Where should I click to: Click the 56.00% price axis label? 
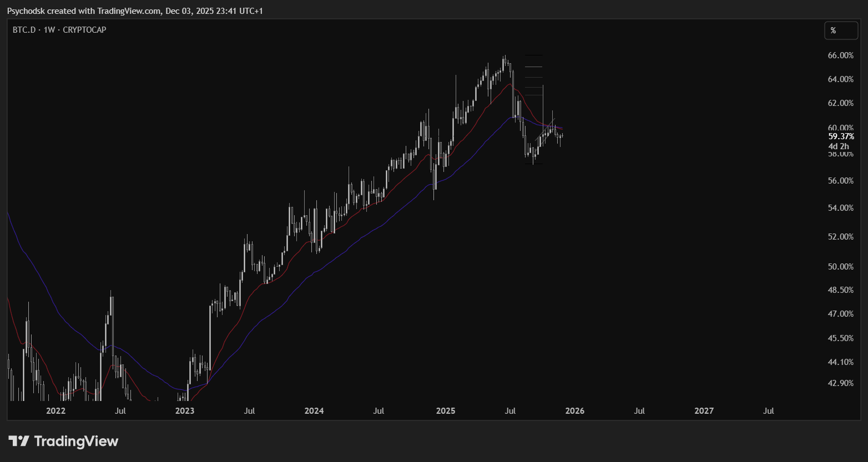[x=840, y=181]
